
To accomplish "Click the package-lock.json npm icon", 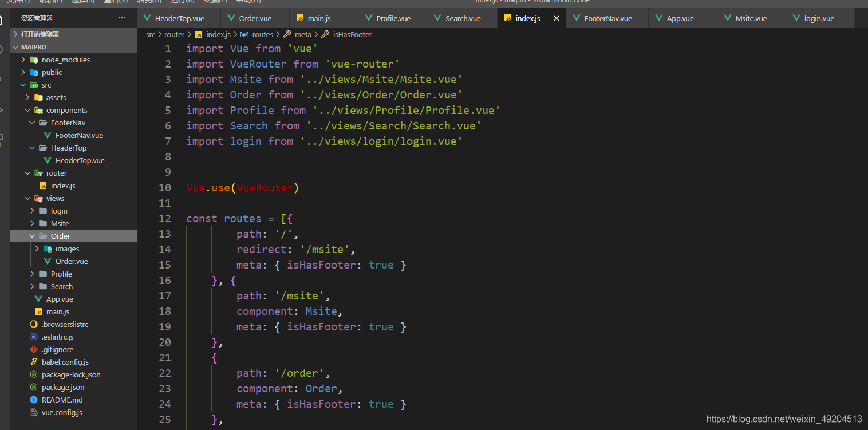I will click(34, 374).
